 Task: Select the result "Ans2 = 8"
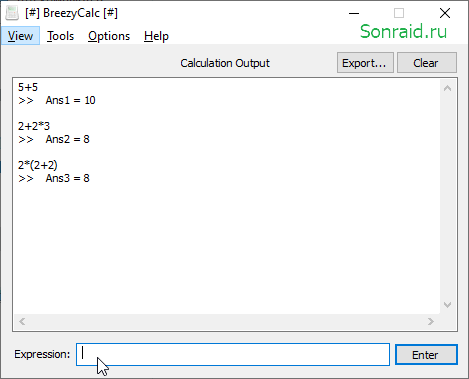point(68,139)
